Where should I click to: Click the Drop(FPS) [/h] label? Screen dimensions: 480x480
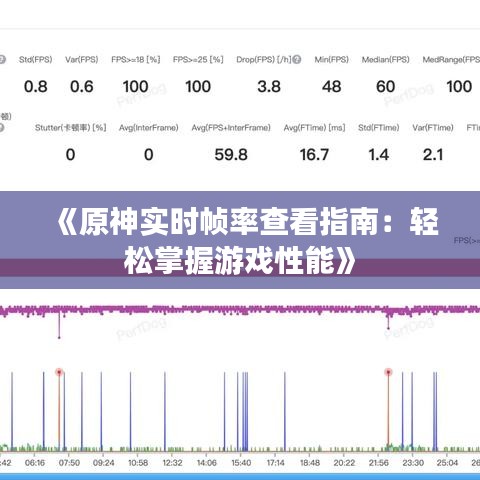[x=264, y=60]
